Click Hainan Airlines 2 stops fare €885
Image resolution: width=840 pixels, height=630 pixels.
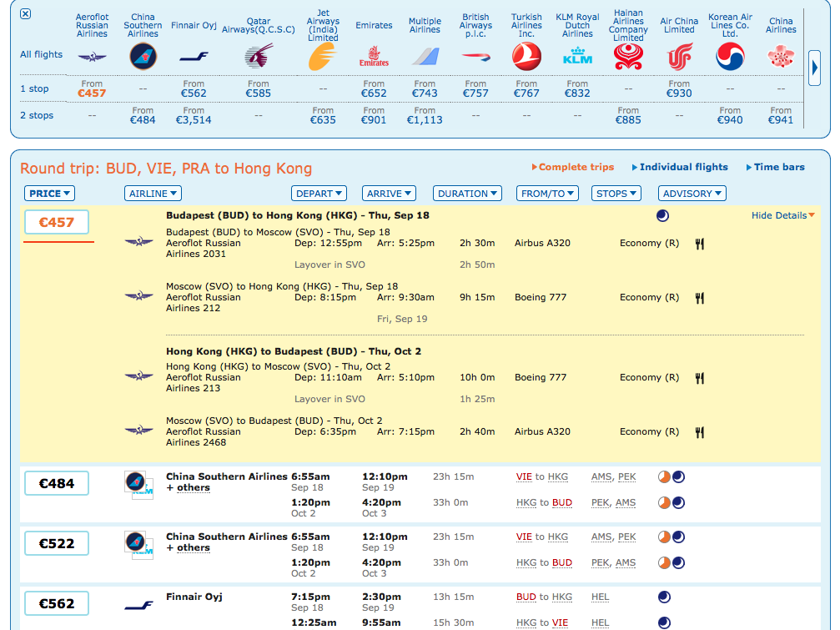click(x=628, y=120)
